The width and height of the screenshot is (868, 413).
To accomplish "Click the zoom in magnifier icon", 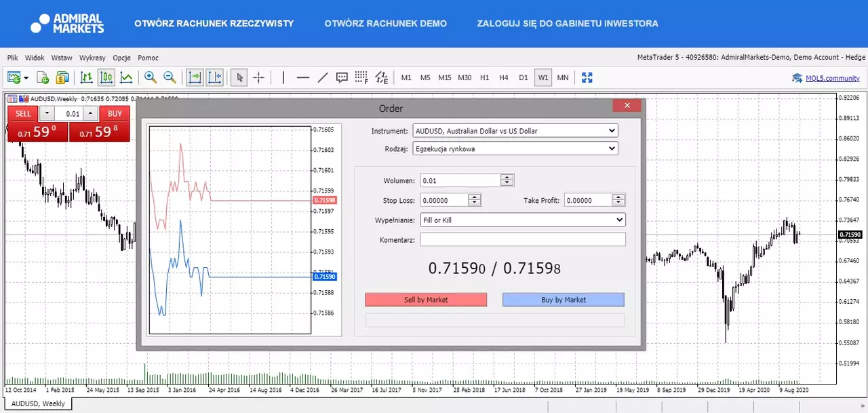I will pyautogui.click(x=150, y=77).
